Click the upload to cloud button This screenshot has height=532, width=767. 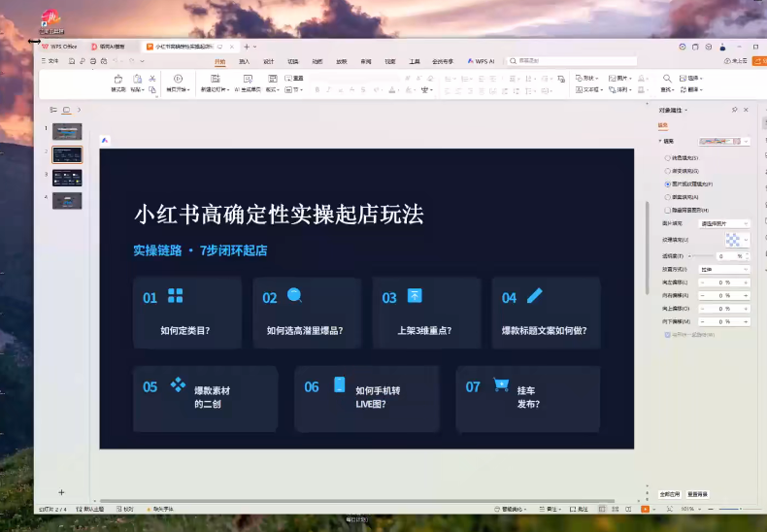(x=736, y=61)
